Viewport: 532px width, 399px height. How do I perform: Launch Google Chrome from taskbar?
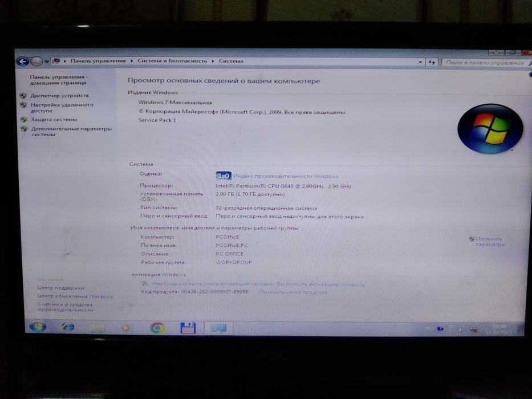click(157, 328)
